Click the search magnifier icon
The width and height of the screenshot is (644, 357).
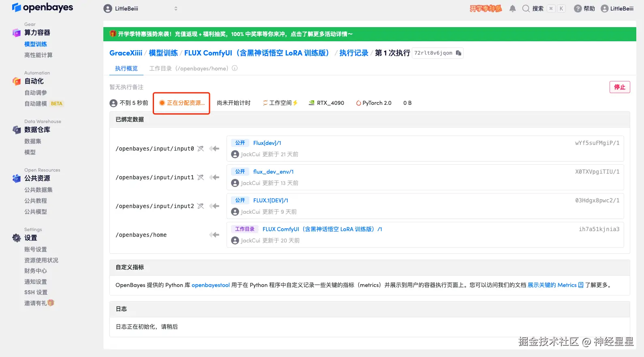[x=526, y=8]
